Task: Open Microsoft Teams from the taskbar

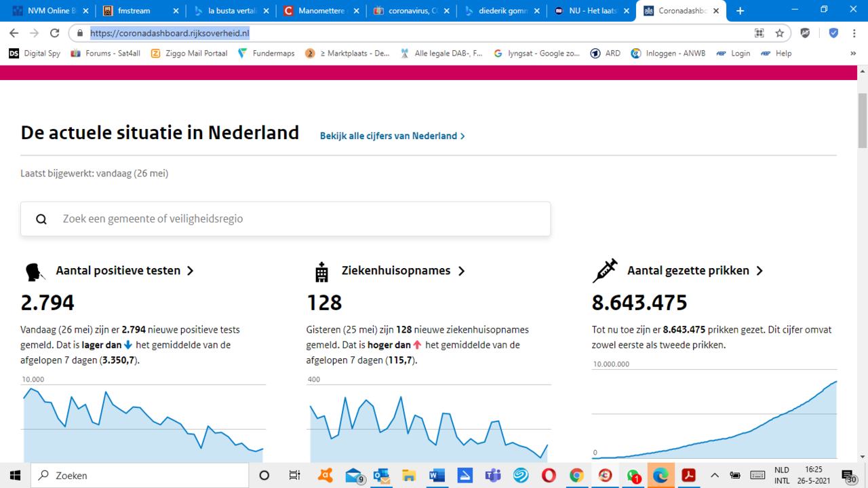Action: point(492,475)
